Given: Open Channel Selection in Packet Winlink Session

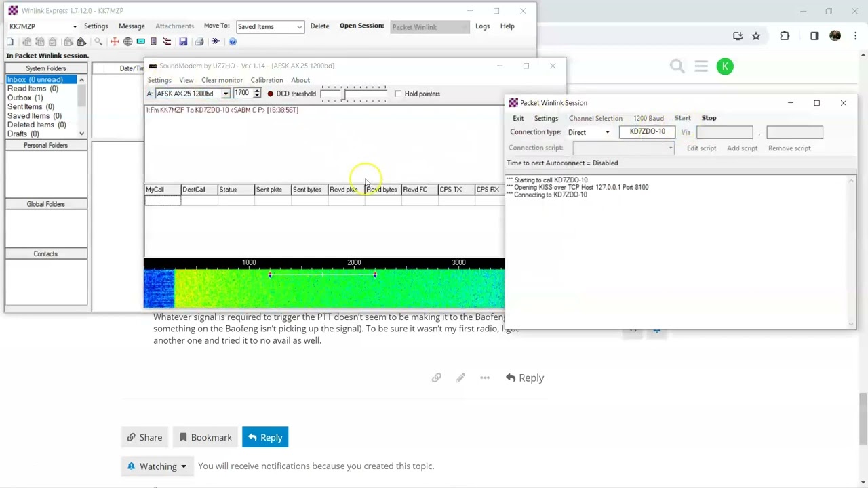Looking at the screenshot, I should [595, 118].
